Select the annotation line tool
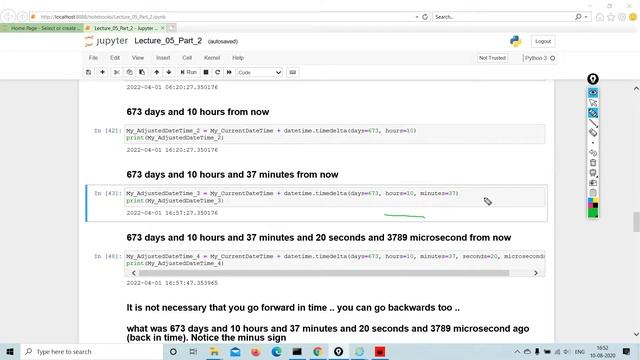Screen dimensions: 640x360 click(593, 123)
